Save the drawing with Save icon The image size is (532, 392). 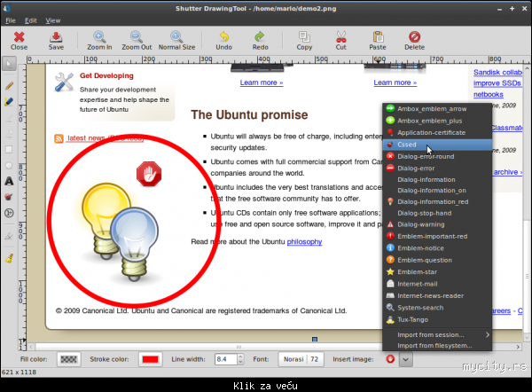pyautogui.click(x=56, y=41)
